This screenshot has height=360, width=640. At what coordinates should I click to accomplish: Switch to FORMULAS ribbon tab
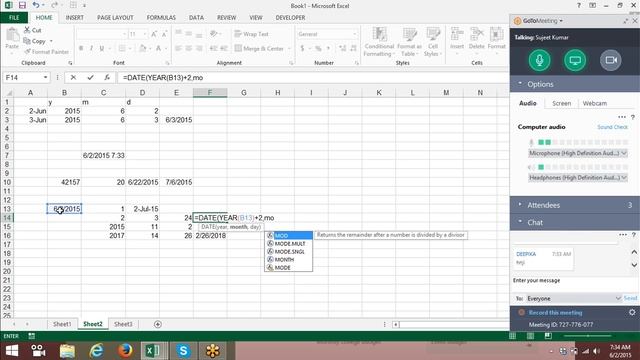coord(161,18)
